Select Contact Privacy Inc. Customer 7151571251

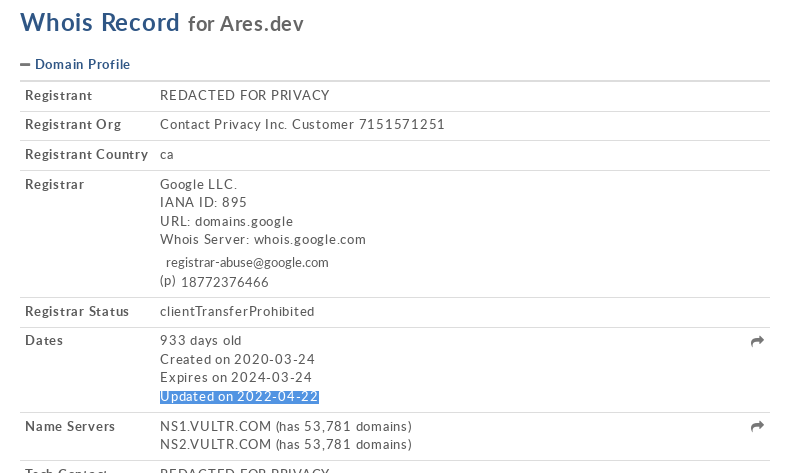click(x=302, y=125)
